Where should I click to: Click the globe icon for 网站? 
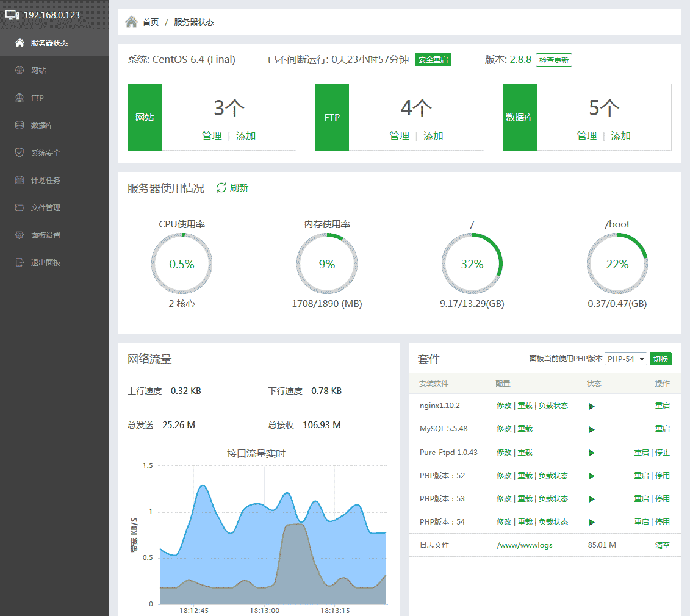point(20,70)
